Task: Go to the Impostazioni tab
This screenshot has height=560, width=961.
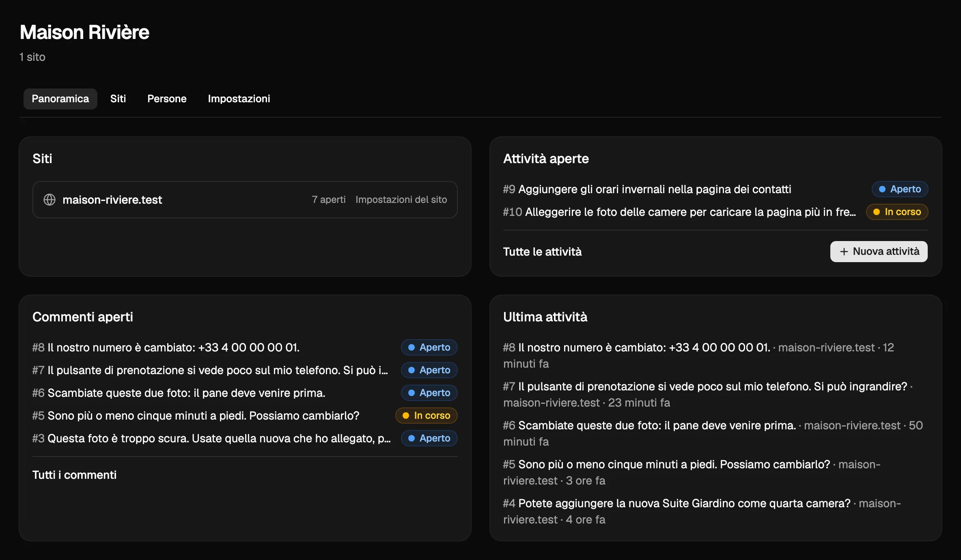Action: [x=239, y=99]
